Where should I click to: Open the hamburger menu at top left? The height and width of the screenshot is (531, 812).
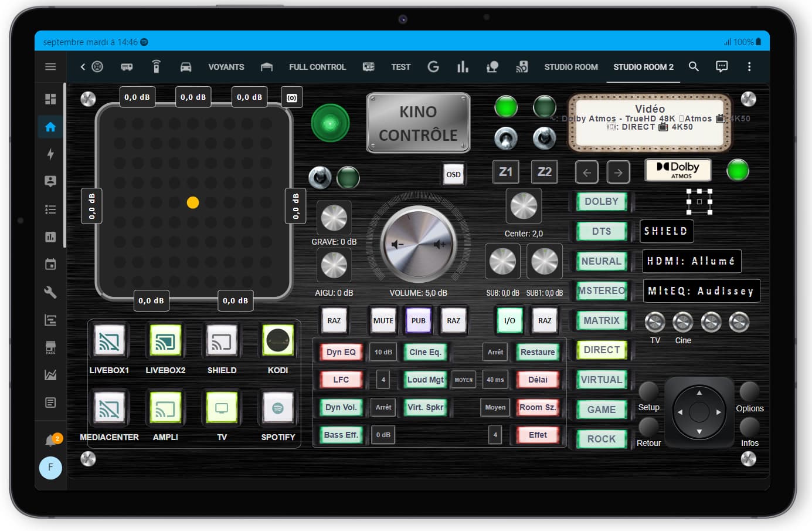click(50, 66)
